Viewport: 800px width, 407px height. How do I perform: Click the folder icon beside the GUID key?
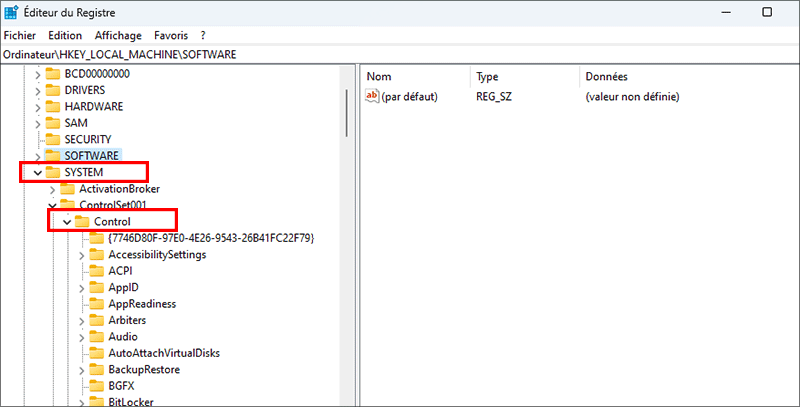(x=97, y=238)
